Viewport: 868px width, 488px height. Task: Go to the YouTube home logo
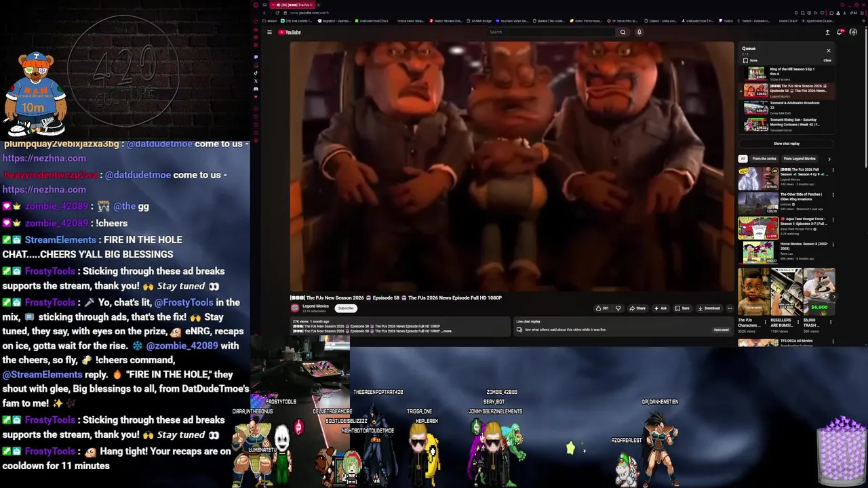[290, 32]
